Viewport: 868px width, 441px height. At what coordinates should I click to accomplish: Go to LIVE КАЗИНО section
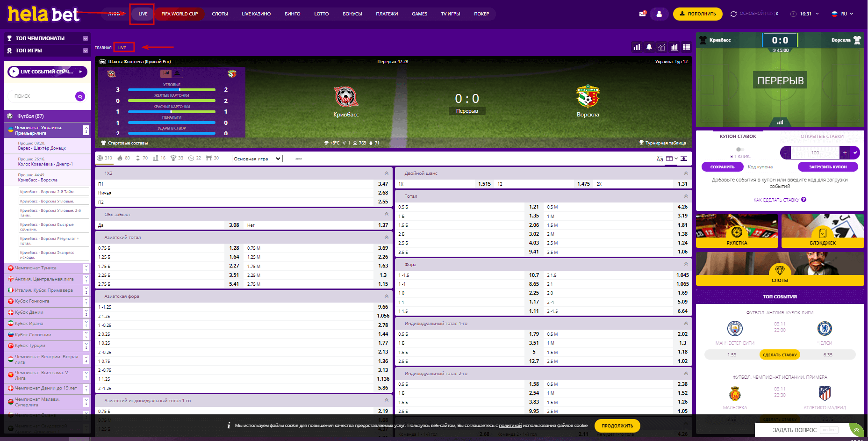point(256,14)
